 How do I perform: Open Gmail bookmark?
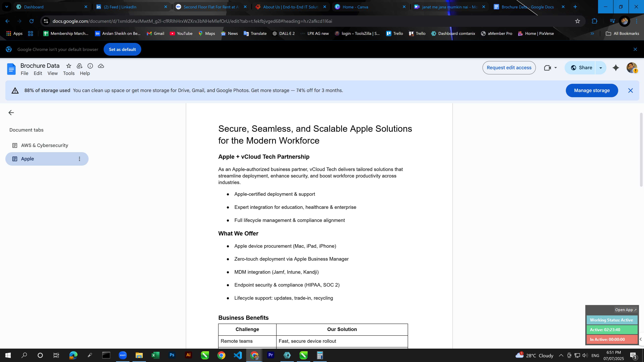click(155, 34)
